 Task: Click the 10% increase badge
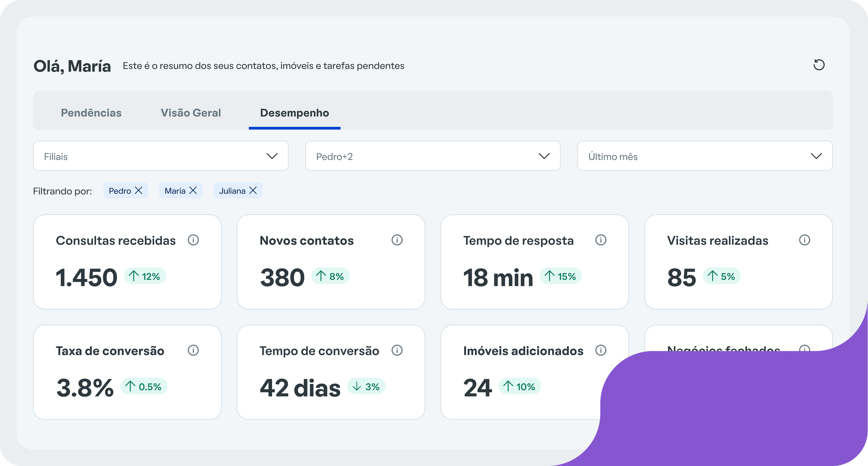point(520,386)
